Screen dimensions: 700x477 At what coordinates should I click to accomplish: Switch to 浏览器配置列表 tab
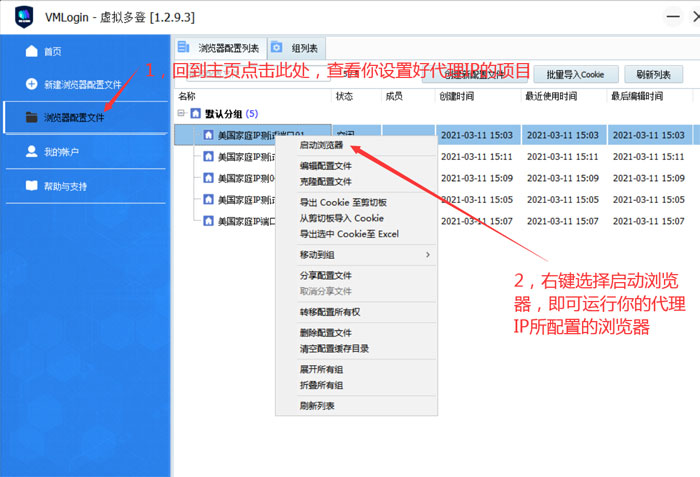(221, 48)
